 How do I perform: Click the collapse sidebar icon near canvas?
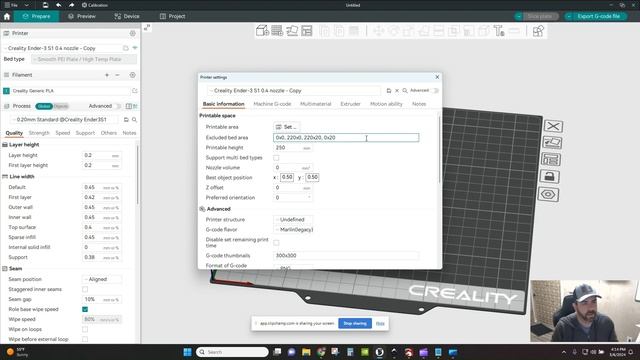point(147,27)
